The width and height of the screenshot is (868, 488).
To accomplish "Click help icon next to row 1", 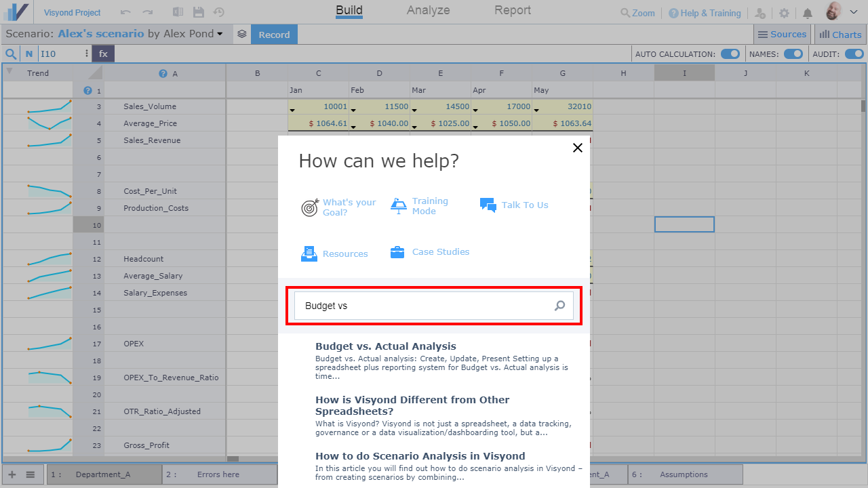I will [x=87, y=90].
